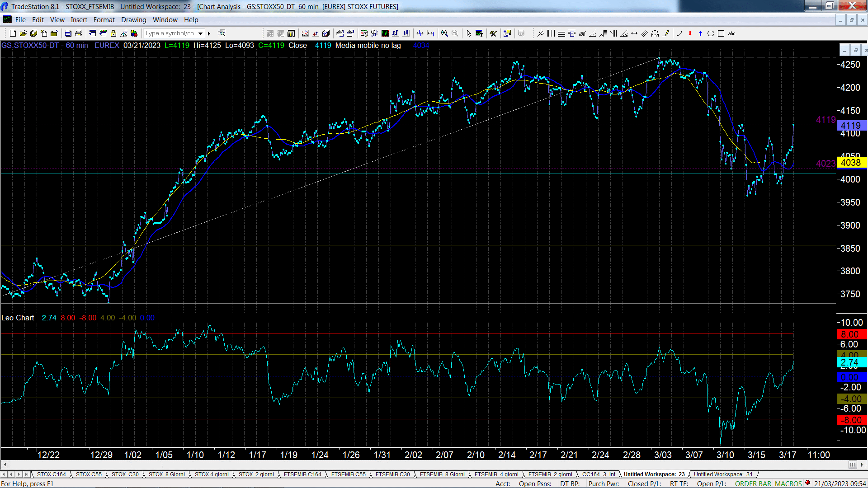
Task: Click the Media mobile no lag label
Action: 368,45
